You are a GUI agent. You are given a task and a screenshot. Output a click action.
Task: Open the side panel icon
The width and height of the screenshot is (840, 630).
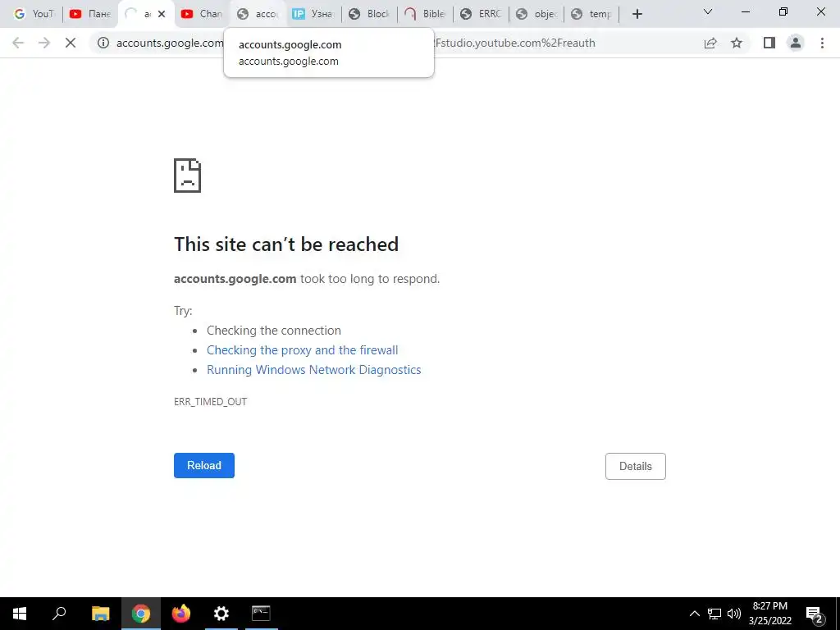tap(769, 43)
